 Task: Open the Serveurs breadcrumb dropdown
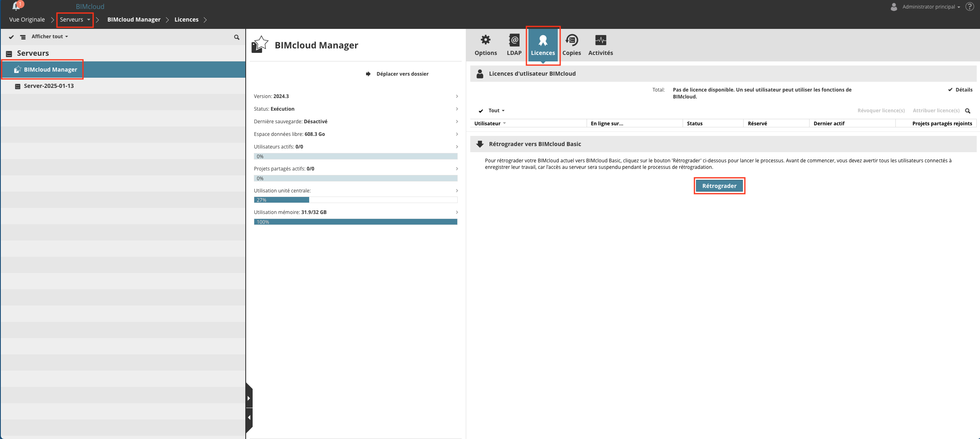tap(89, 20)
